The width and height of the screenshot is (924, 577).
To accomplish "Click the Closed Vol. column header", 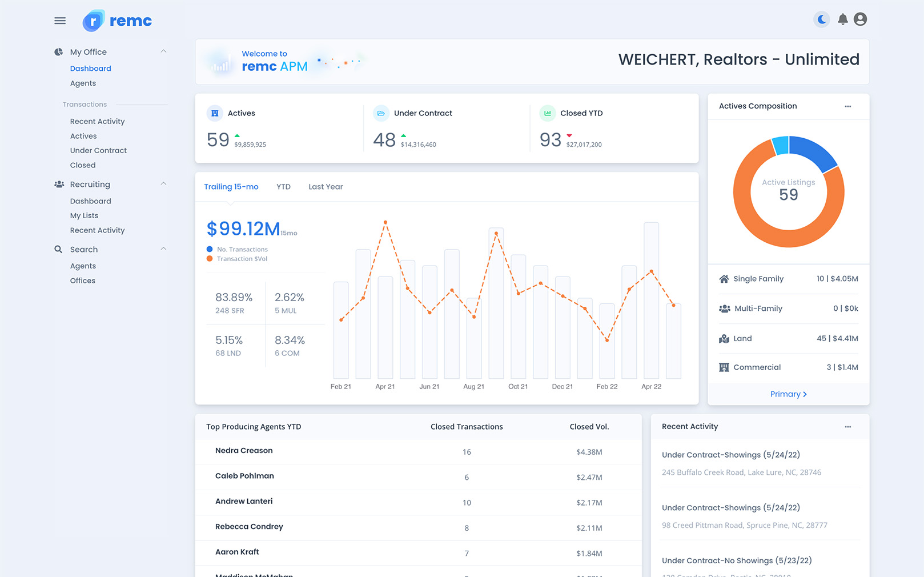I will 589,427.
